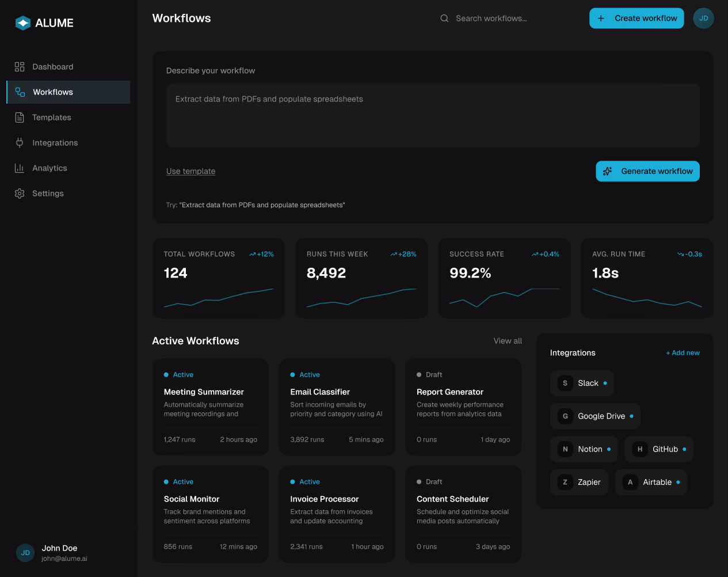Open Dashboard in the sidebar
This screenshot has height=577, width=728.
(68, 67)
